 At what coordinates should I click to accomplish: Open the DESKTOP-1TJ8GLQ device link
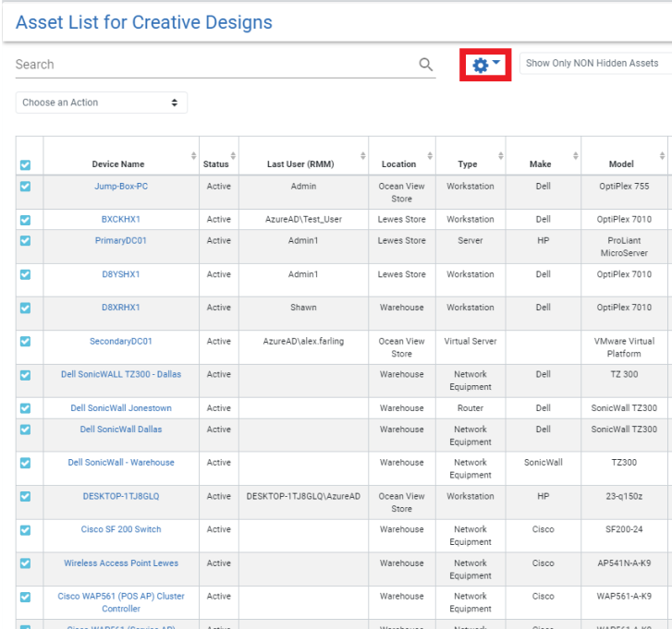121,496
